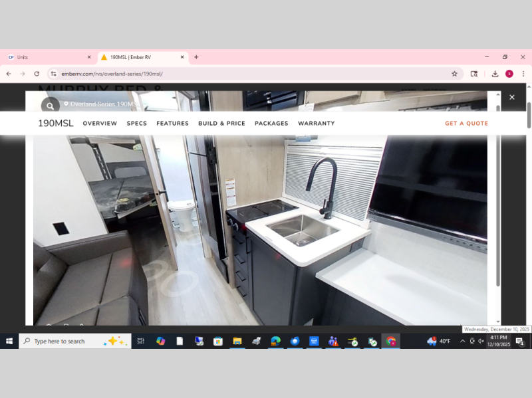
Task: View site information icon in address bar
Action: (x=54, y=74)
